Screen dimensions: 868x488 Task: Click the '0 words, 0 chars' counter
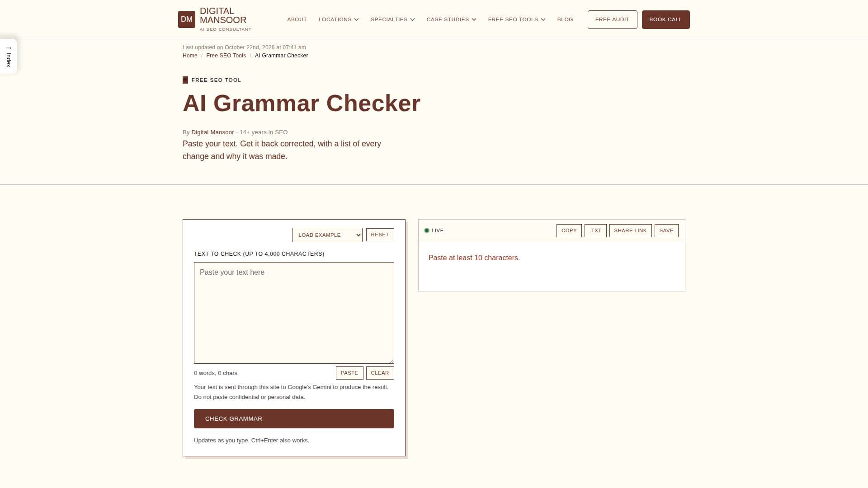pyautogui.click(x=216, y=373)
